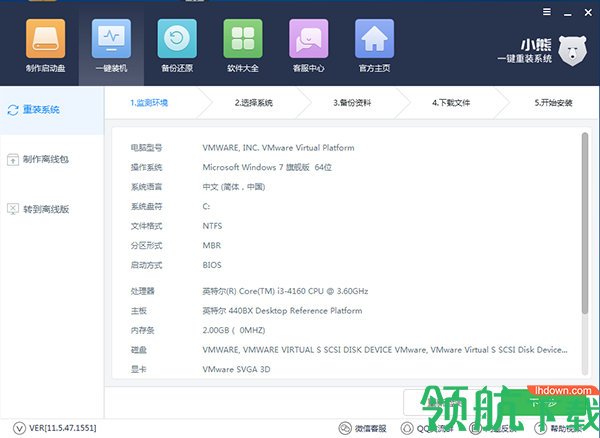
Task: Click the '440BX Desktop Reference Platform' value
Action: 282,311
